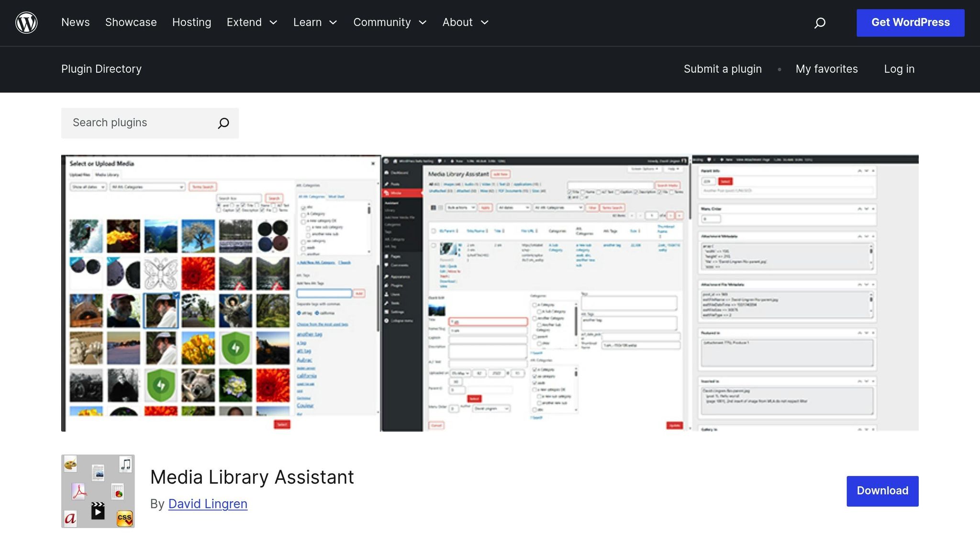This screenshot has height=551, width=980.
Task: Open the Plugin Directory link
Action: pyautogui.click(x=101, y=69)
